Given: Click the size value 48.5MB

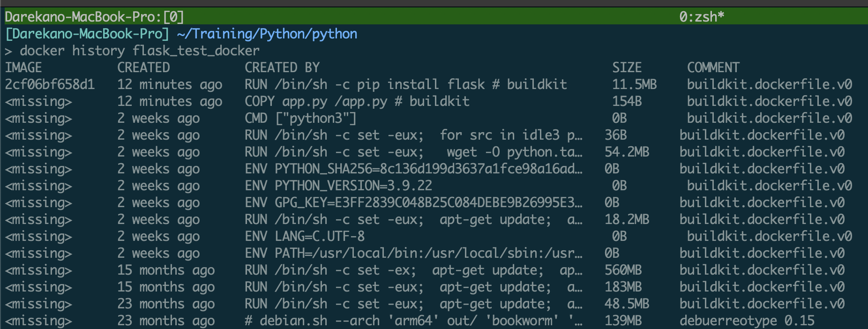Looking at the screenshot, I should [x=627, y=304].
